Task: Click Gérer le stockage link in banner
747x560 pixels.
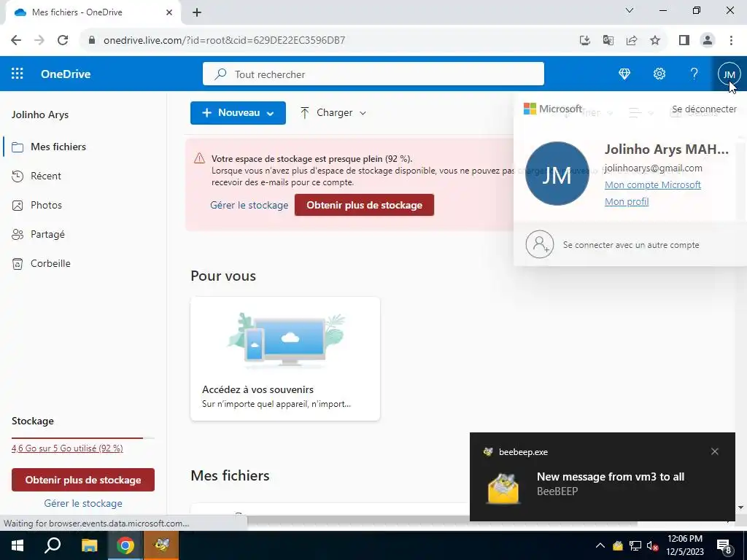Action: point(249,205)
